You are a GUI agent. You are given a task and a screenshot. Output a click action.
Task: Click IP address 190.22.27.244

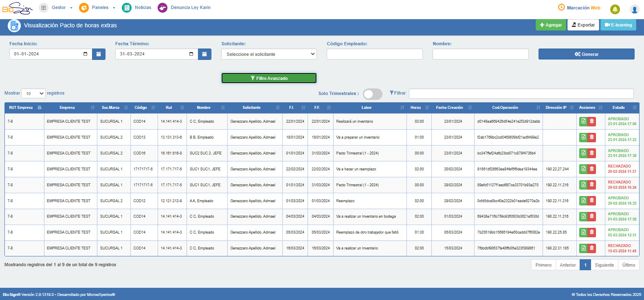(x=557, y=169)
